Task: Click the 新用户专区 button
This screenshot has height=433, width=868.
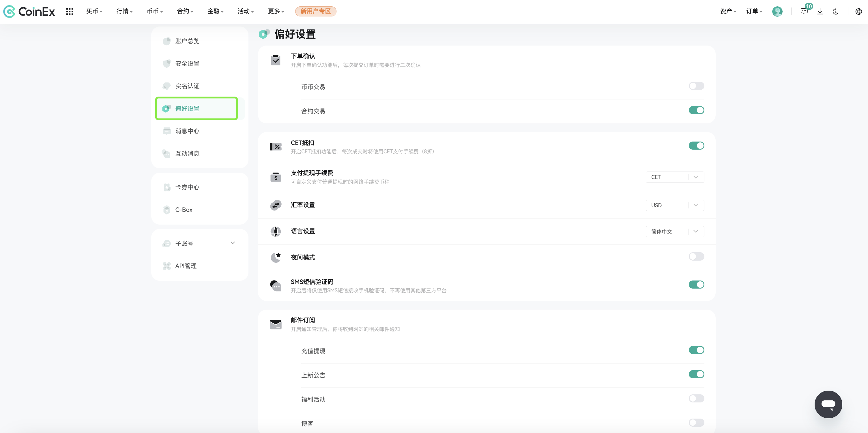Action: 316,12
